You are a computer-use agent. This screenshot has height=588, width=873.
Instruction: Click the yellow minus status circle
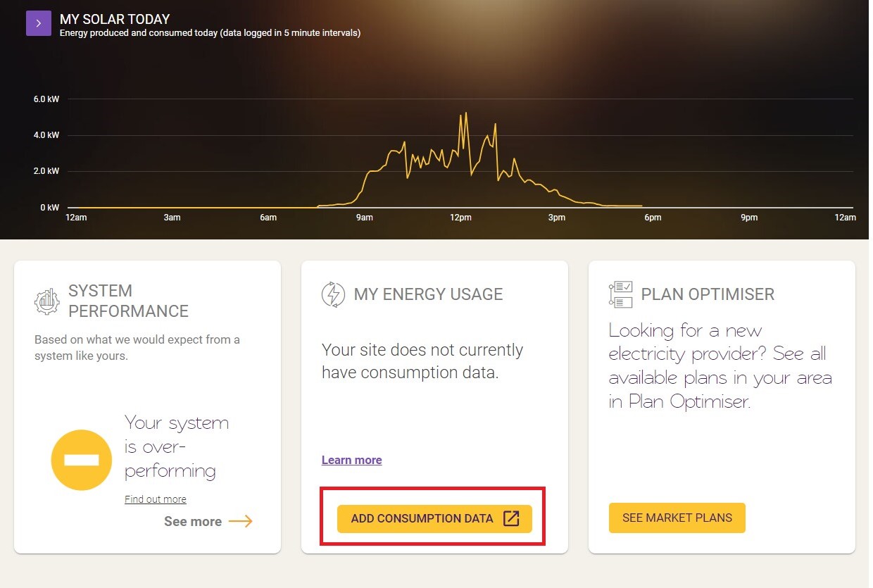[x=82, y=460]
